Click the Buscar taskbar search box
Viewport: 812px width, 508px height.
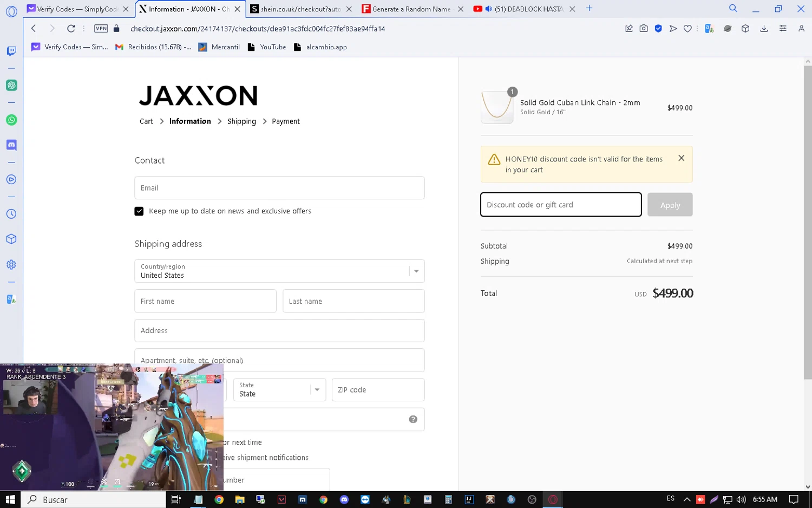coord(93,499)
